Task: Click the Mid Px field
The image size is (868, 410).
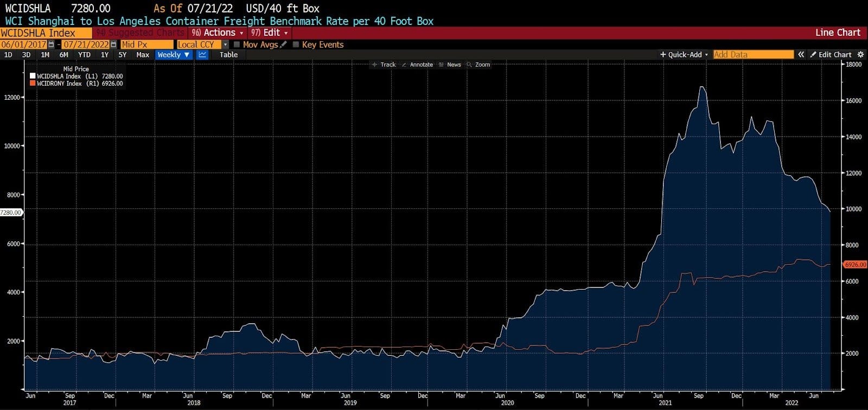Action: point(146,44)
